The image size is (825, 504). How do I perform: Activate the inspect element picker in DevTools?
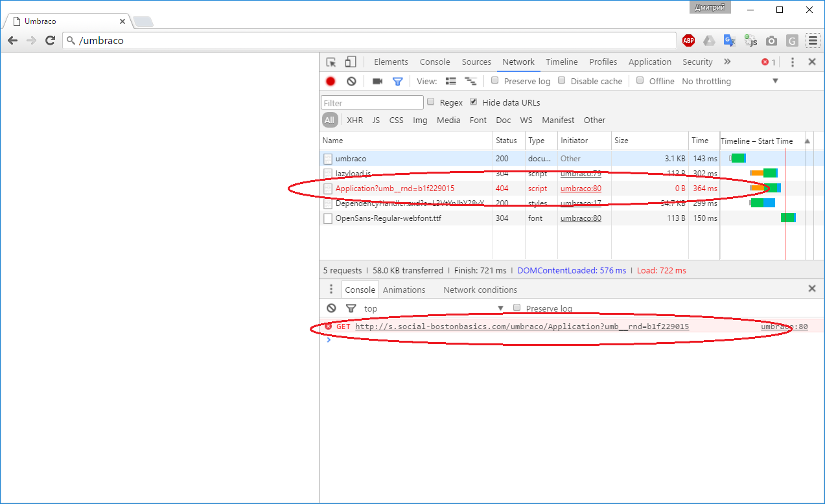331,62
